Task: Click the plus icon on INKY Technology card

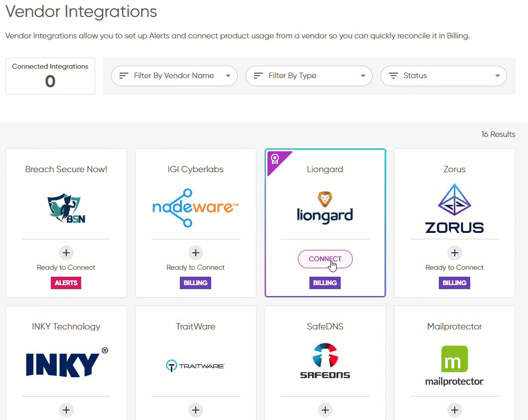Action: (x=66, y=410)
